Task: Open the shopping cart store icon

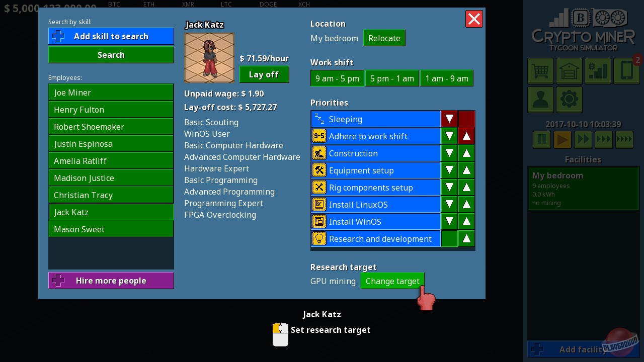Action: pyautogui.click(x=540, y=71)
